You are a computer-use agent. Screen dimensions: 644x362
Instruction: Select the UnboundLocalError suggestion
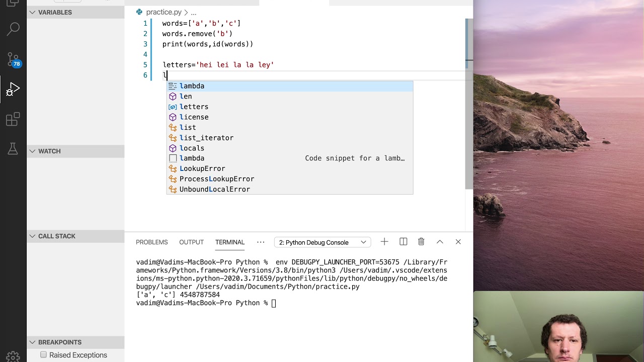click(x=290, y=190)
